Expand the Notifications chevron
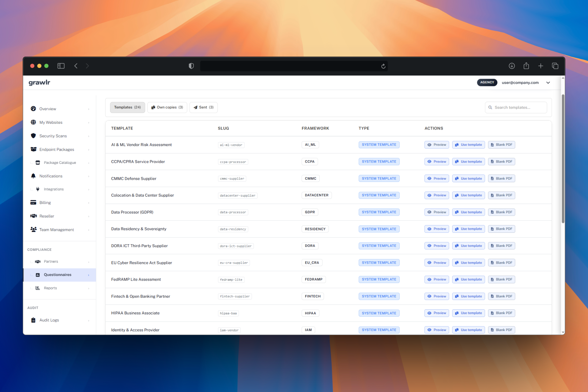The image size is (588, 392). [89, 176]
